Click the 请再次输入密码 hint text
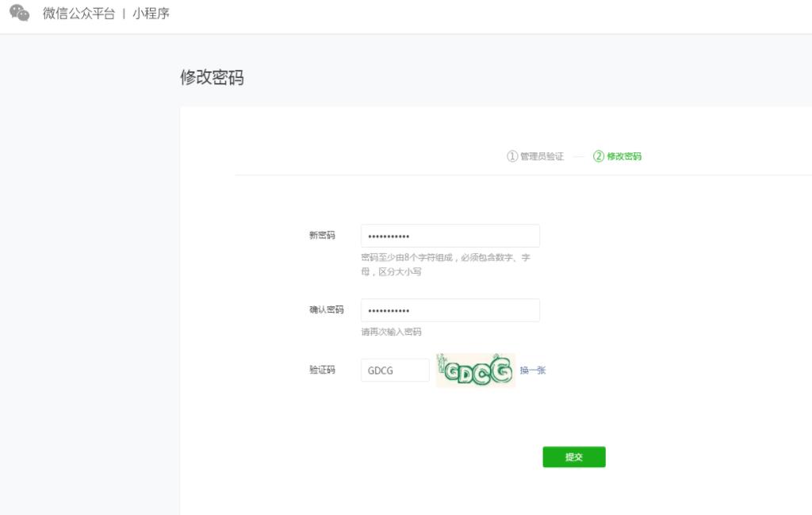812x515 pixels. tap(391, 332)
